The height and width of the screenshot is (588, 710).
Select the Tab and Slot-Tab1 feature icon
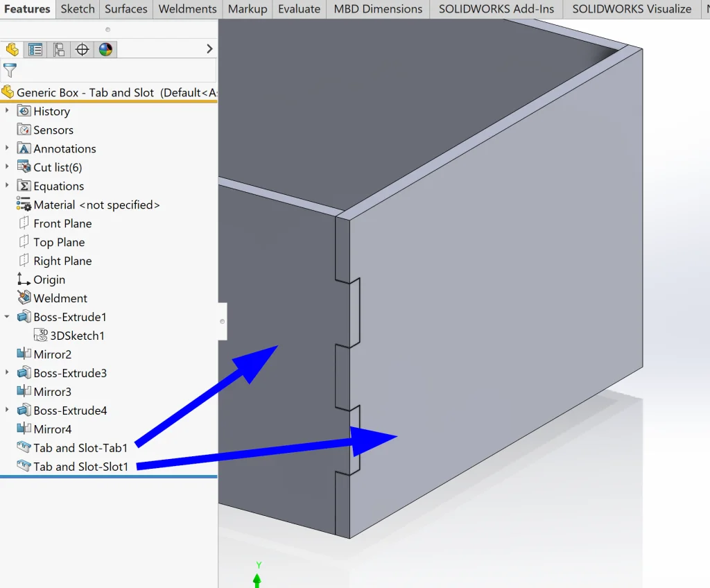coord(24,448)
